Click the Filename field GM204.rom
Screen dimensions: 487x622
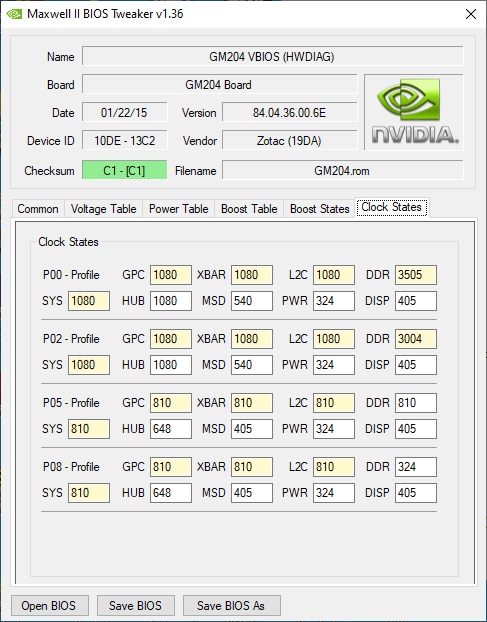(342, 170)
